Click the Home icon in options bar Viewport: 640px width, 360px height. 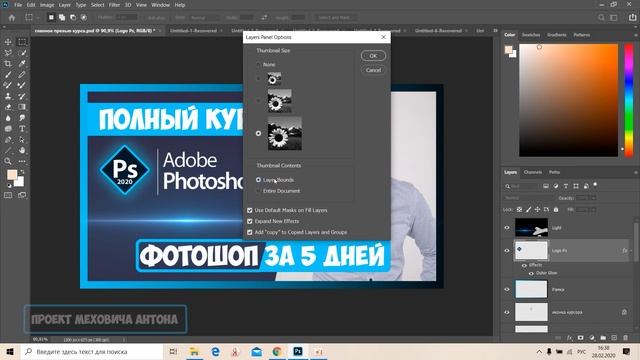pos(11,18)
